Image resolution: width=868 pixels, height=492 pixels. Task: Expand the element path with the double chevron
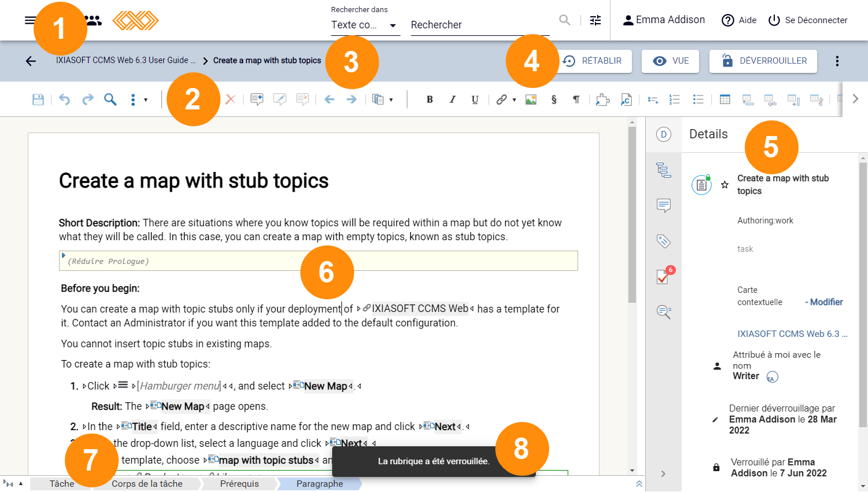pos(639,483)
